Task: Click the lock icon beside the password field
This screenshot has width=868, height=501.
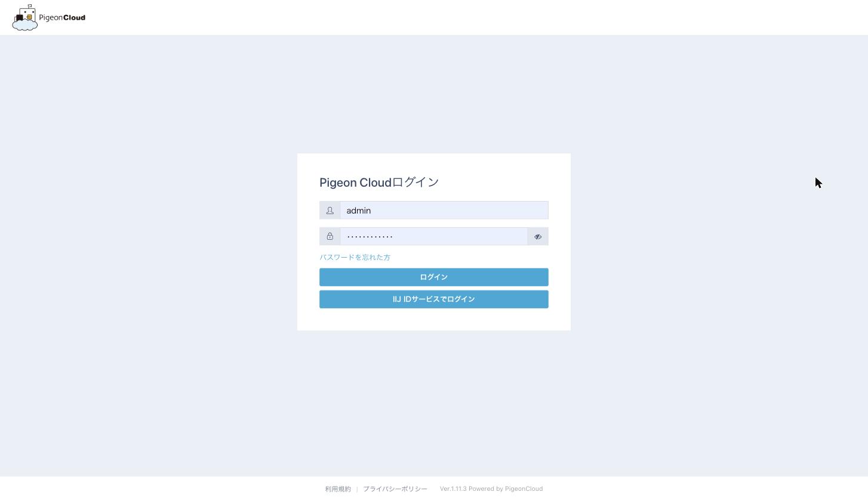Action: click(x=330, y=237)
